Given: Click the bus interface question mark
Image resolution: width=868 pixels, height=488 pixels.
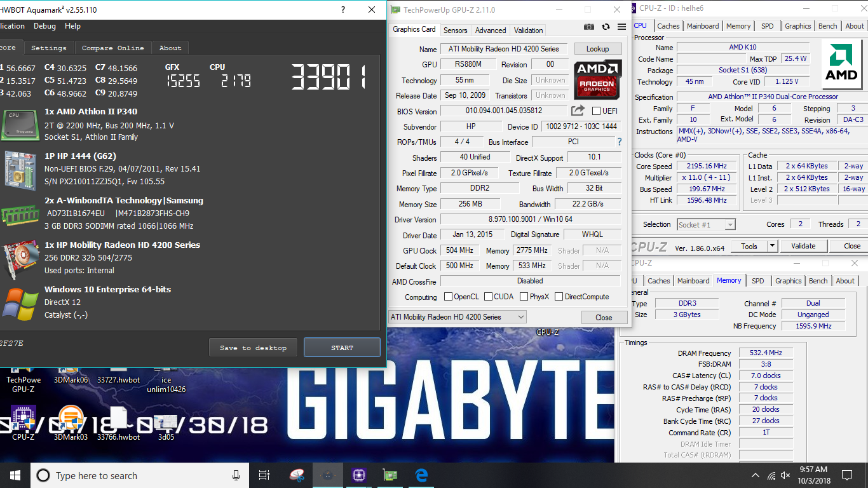Looking at the screenshot, I should (620, 142).
